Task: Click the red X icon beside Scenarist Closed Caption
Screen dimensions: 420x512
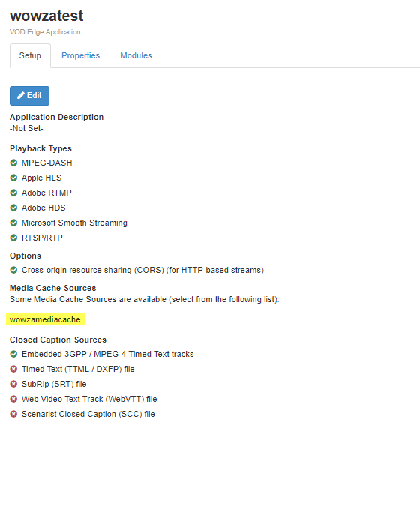Action: 13,414
